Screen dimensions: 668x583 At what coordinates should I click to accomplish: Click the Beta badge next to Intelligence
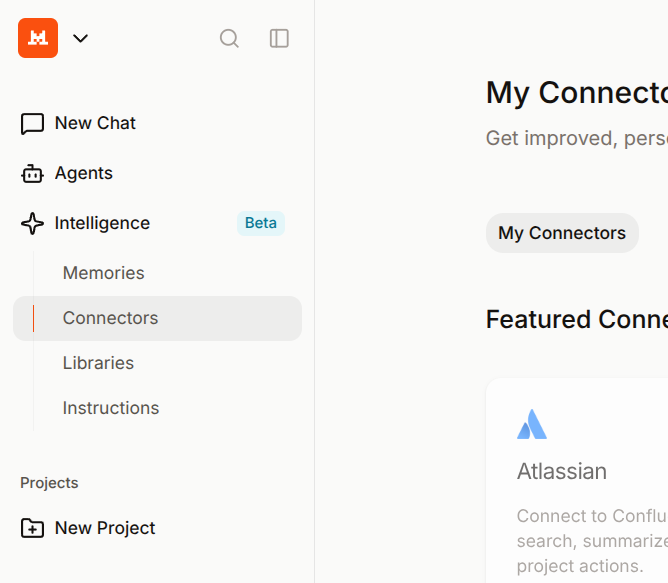pyautogui.click(x=260, y=223)
